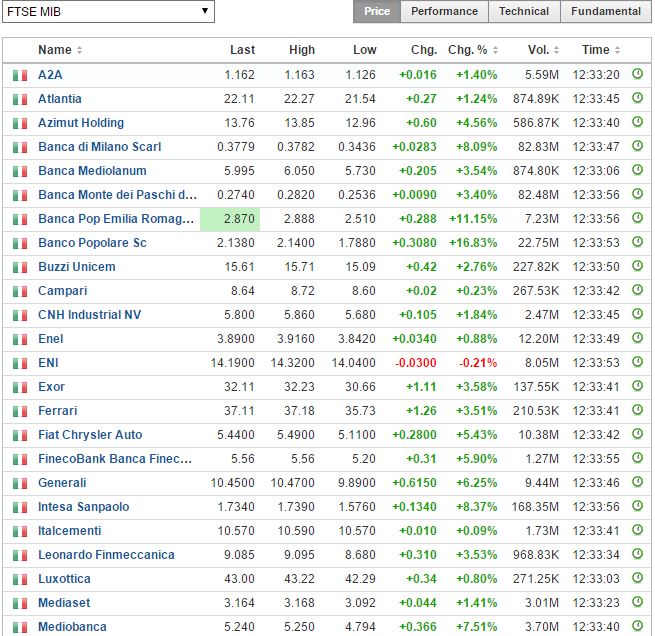Click the highlighted 2.870 last price cell
This screenshot has width=655, height=636.
click(x=230, y=219)
